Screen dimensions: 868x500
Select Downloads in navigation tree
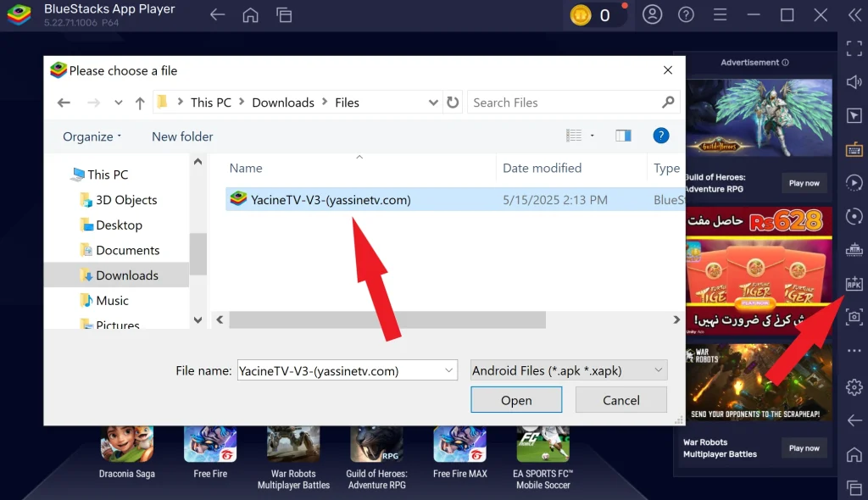point(127,275)
